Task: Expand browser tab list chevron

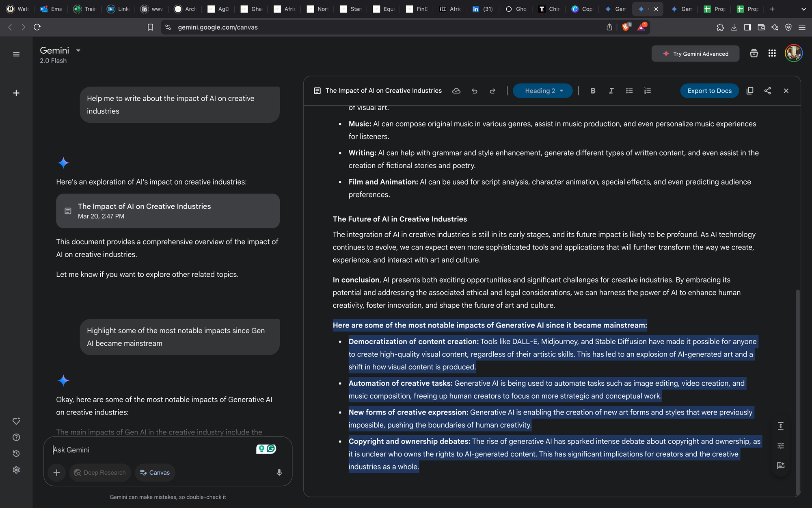Action: (803, 9)
